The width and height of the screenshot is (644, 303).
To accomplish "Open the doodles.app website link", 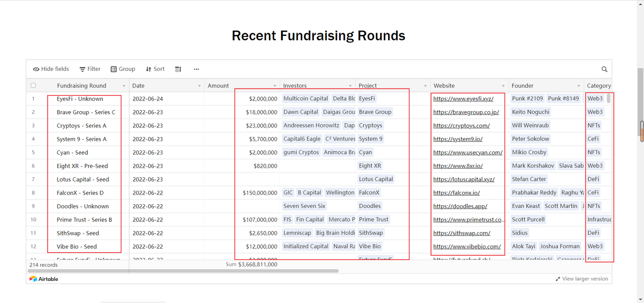I will point(460,206).
